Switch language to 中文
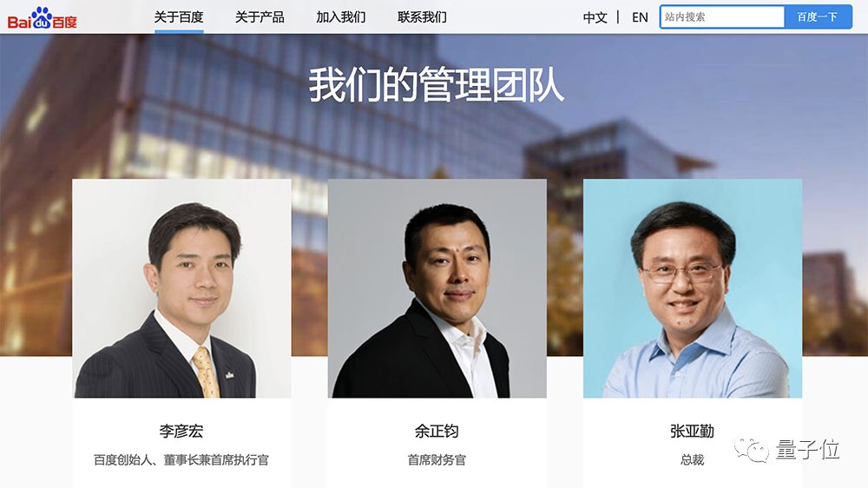Image resolution: width=868 pixels, height=488 pixels. [x=595, y=17]
